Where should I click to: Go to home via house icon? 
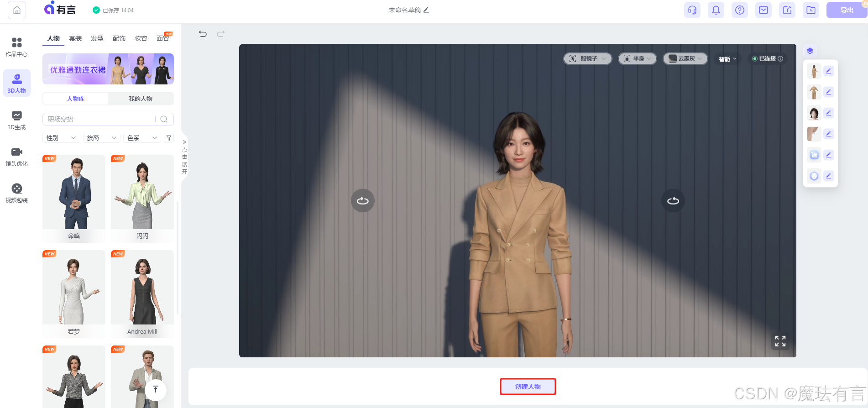tap(17, 10)
